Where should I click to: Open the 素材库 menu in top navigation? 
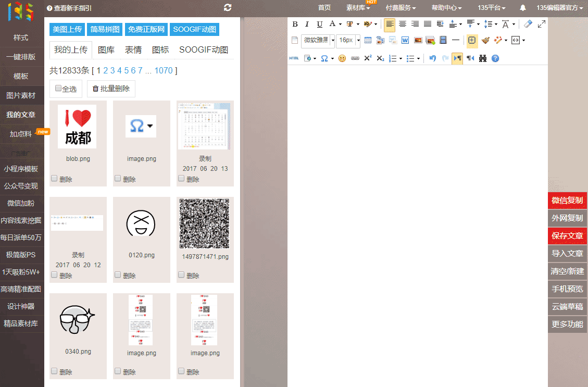(x=358, y=8)
